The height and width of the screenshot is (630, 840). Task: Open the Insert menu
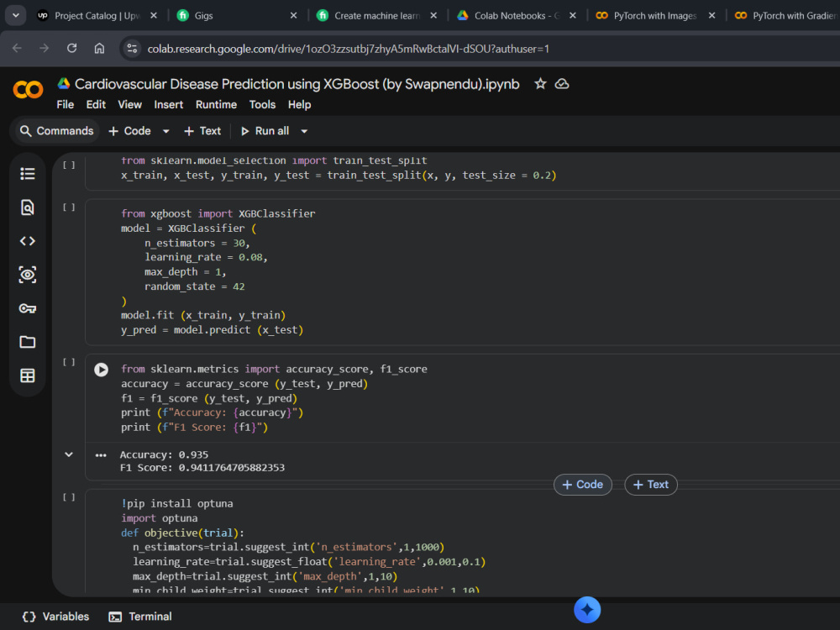point(169,104)
